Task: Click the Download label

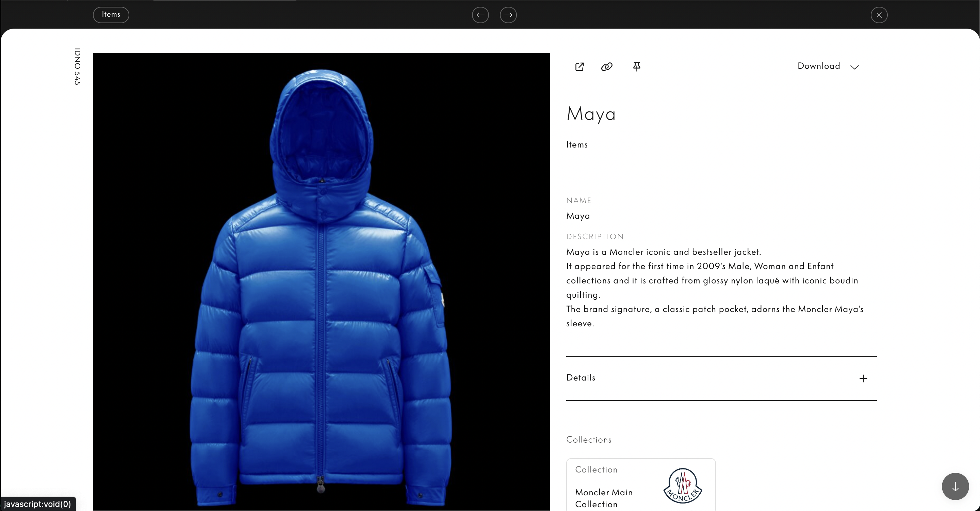Action: click(x=819, y=66)
